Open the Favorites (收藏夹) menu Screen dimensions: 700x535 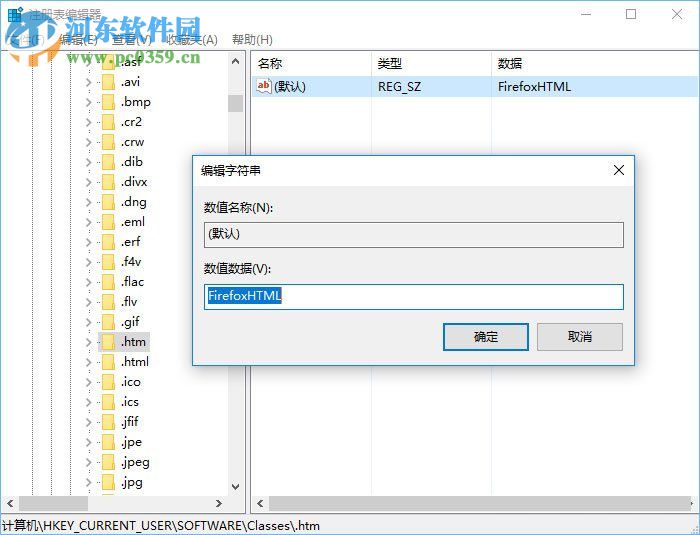tap(192, 40)
